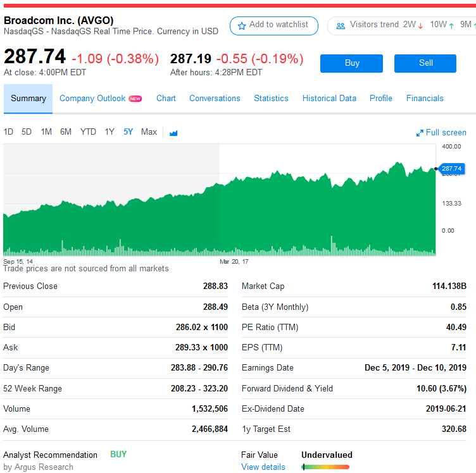Open the Chart tab
This screenshot has height=473, width=476.
point(166,99)
